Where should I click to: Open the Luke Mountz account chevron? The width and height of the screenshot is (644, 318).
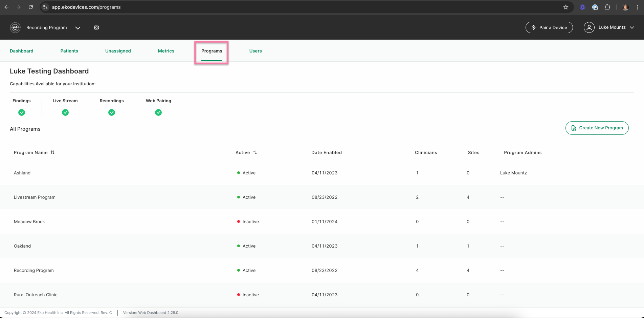click(x=632, y=27)
